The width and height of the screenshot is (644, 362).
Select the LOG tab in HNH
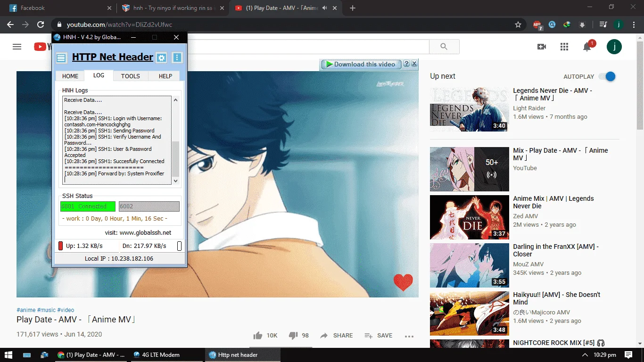pos(99,75)
